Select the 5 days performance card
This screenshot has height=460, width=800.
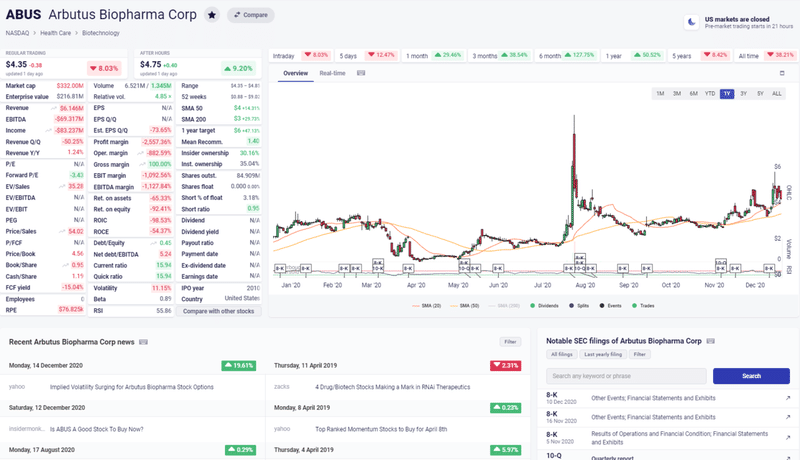click(367, 56)
